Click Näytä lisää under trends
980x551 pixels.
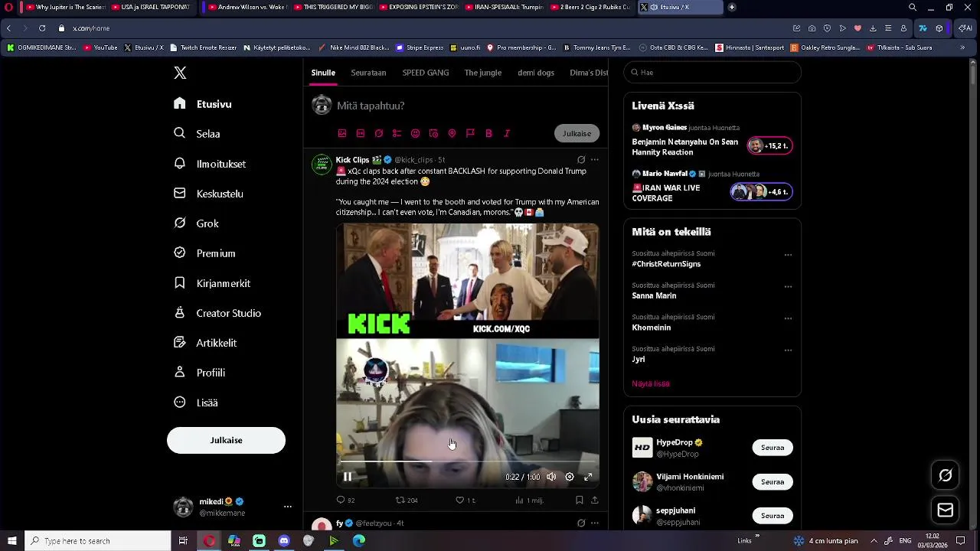coord(651,383)
